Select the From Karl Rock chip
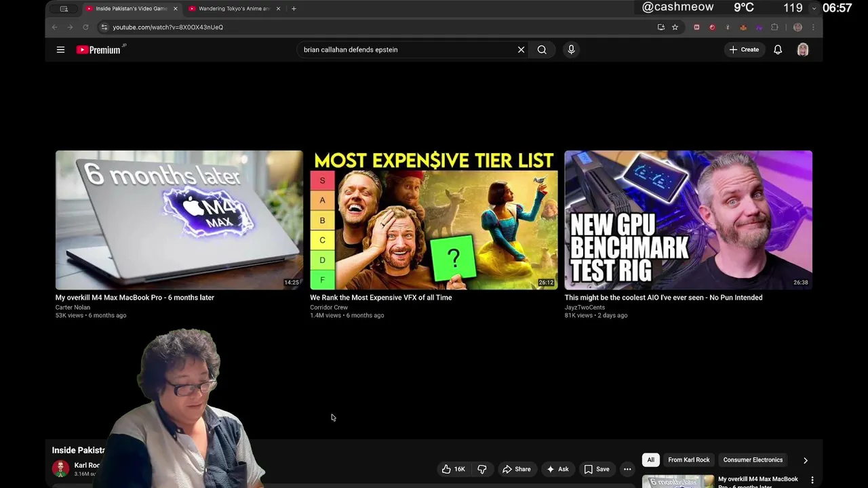 [689, 460]
